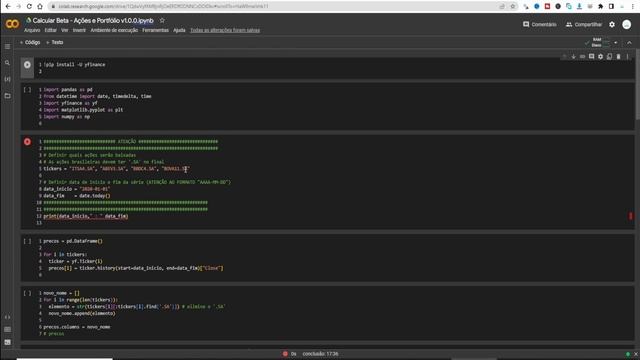Viewport: 640px width, 360px height.
Task: Add a new Código cell
Action: (30, 42)
